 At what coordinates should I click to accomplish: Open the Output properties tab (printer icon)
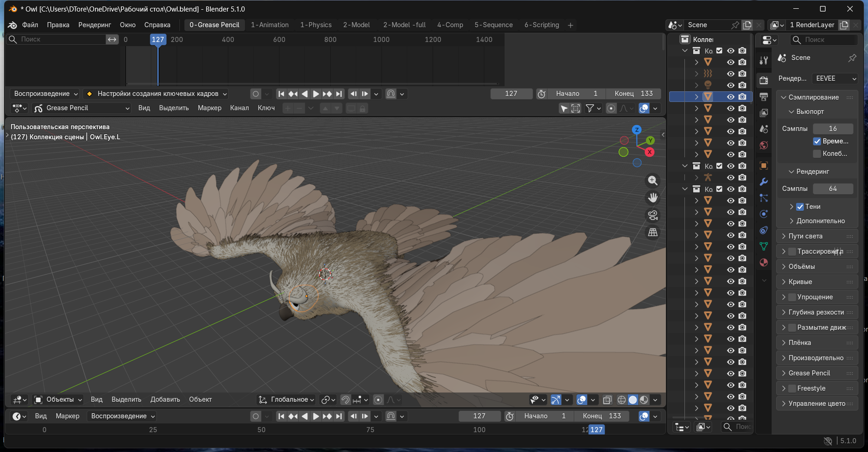click(x=764, y=97)
